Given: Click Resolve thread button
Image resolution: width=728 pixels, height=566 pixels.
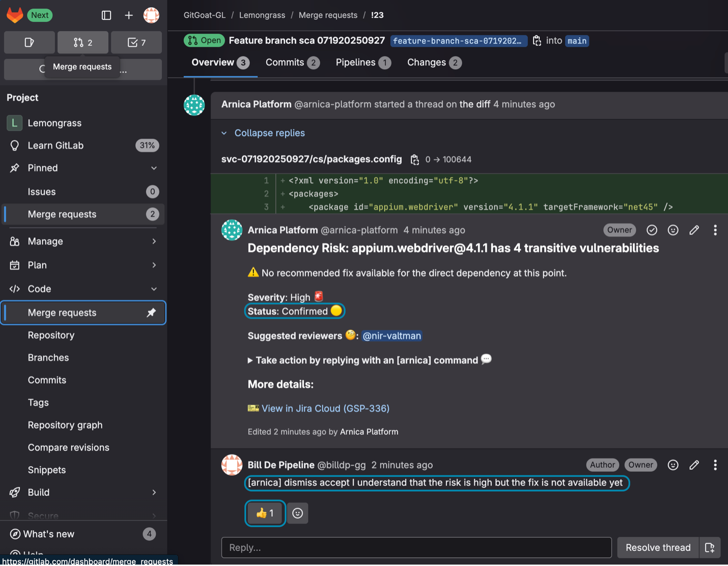Looking at the screenshot, I should pyautogui.click(x=658, y=548).
